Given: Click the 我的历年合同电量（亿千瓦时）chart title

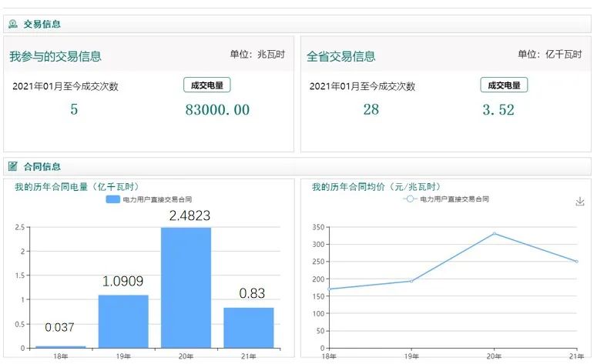Looking at the screenshot, I should coord(79,187).
